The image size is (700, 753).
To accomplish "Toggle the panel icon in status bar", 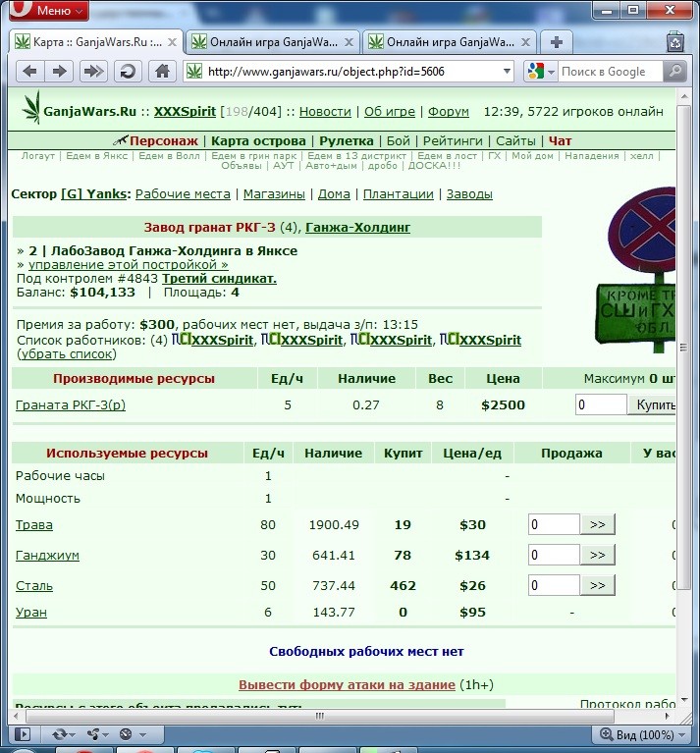I will pos(22,734).
